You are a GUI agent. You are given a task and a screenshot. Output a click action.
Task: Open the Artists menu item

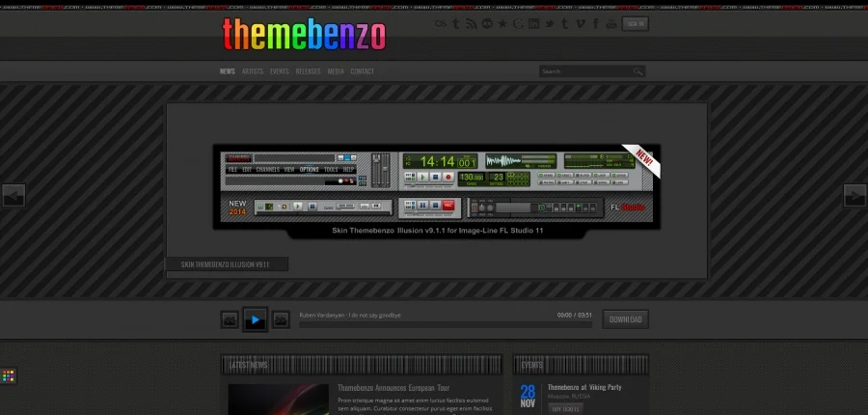[253, 71]
